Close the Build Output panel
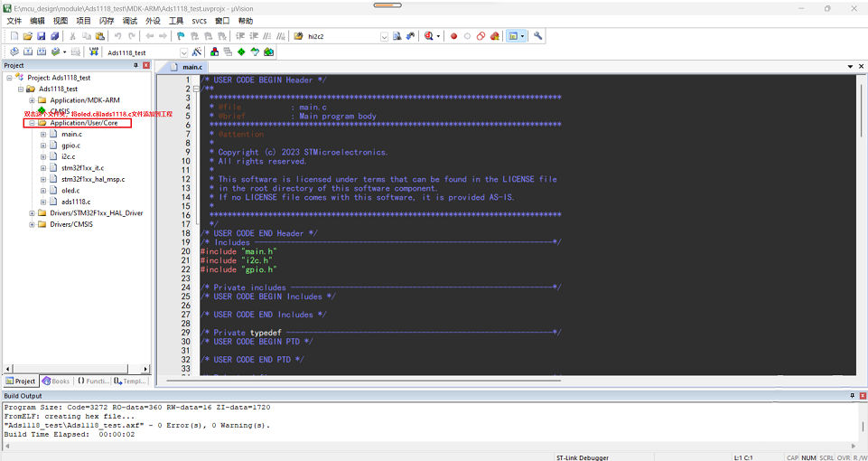The height and width of the screenshot is (461, 868). point(863,396)
